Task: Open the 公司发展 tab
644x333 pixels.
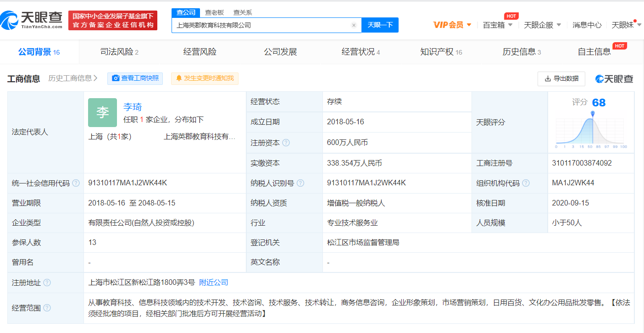Action: (x=280, y=52)
